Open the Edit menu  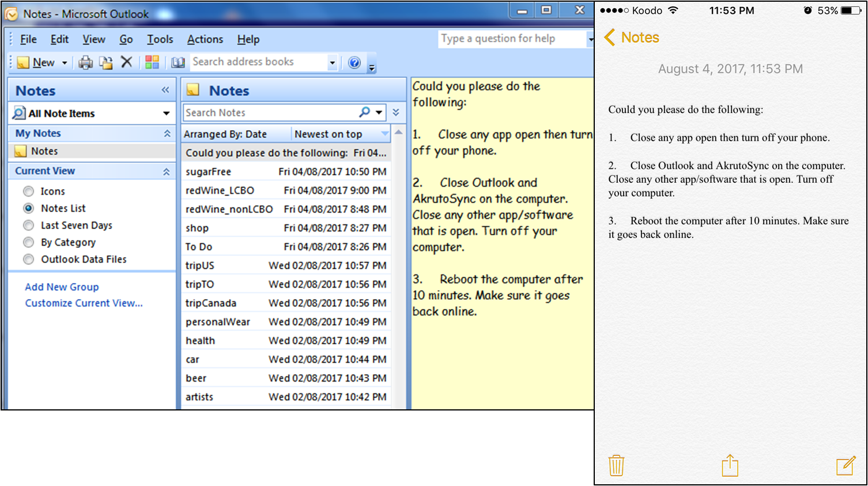59,39
